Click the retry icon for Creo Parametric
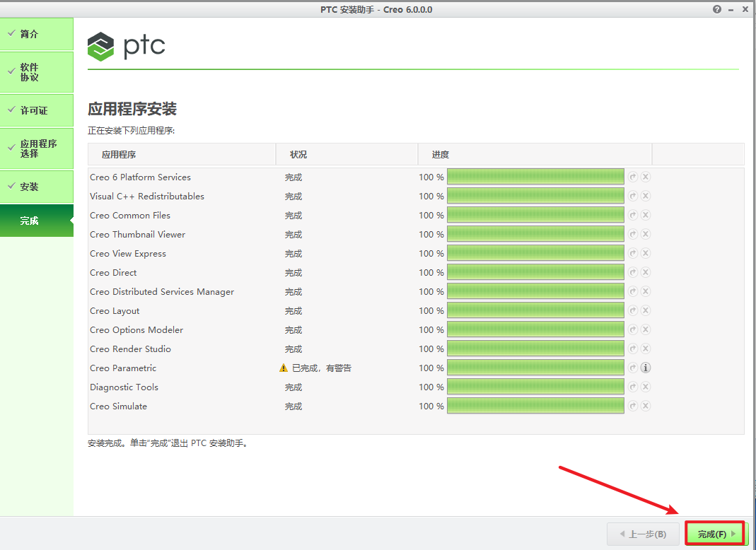Screen dimensions: 756x550 tap(633, 368)
